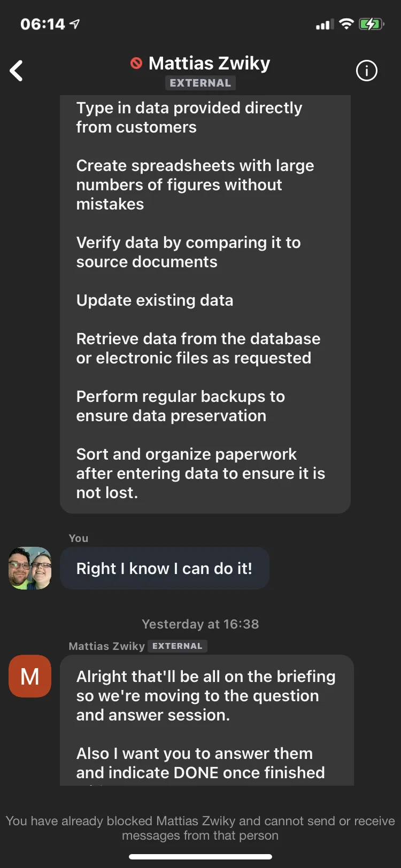Viewport: 401px width, 868px height.
Task: Tap the EXTERNAL tag beside the sender name
Action: coord(178,646)
